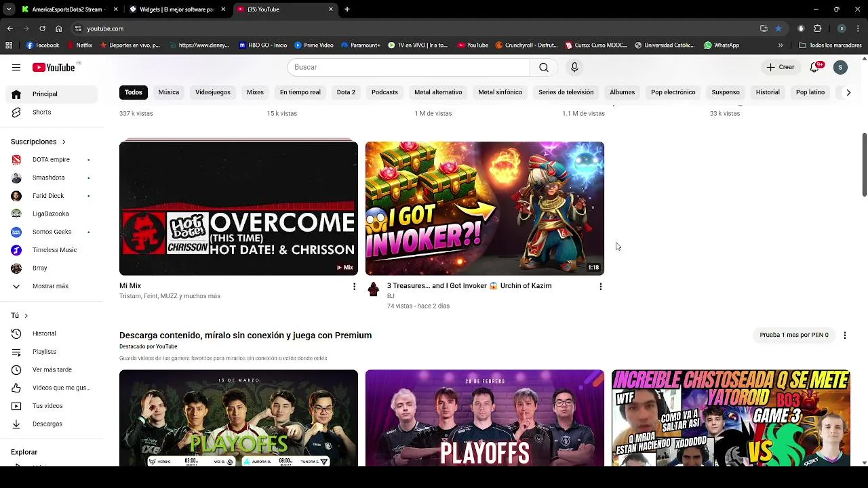Open DOTA empire subscription

(52, 160)
